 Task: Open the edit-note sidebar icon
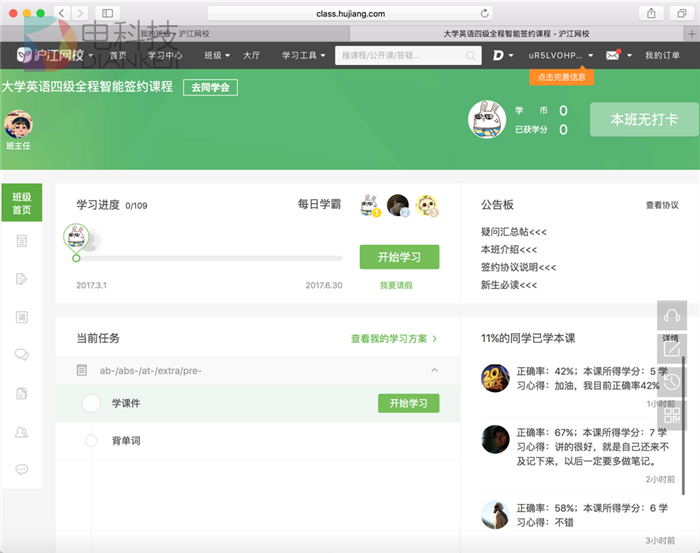(x=21, y=279)
